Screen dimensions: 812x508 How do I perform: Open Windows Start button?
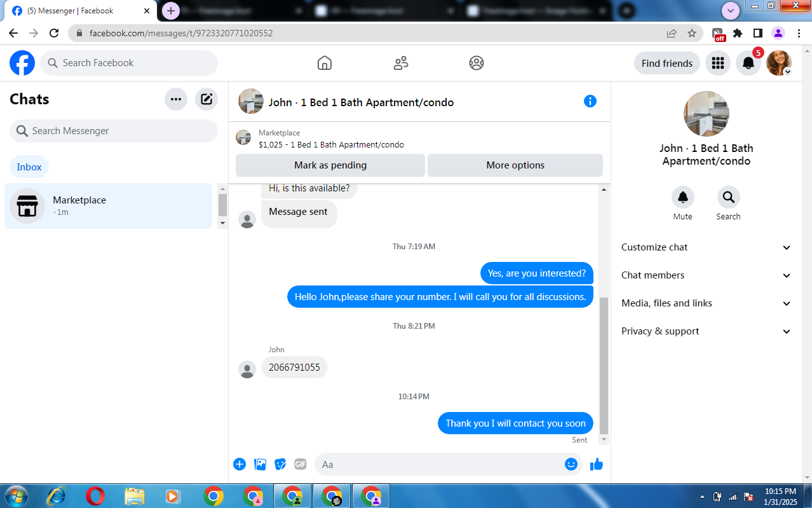15,496
